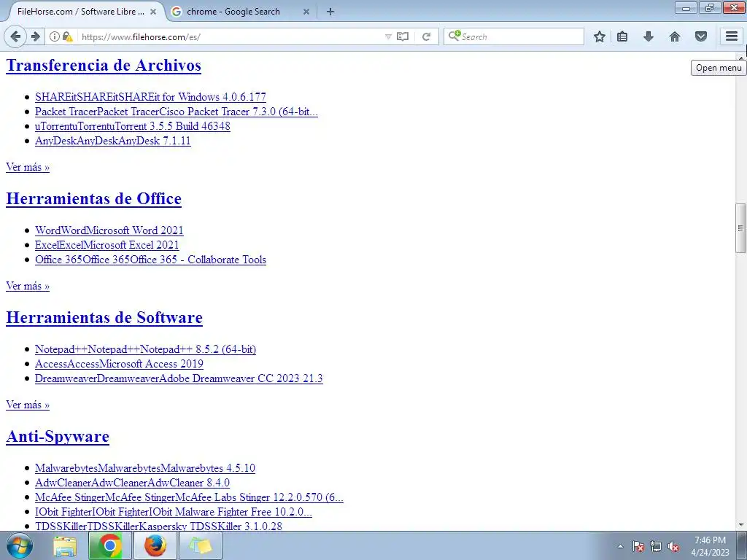747x560 pixels.
Task: Open Office 365 - Collaborate Tools link
Action: tap(150, 260)
